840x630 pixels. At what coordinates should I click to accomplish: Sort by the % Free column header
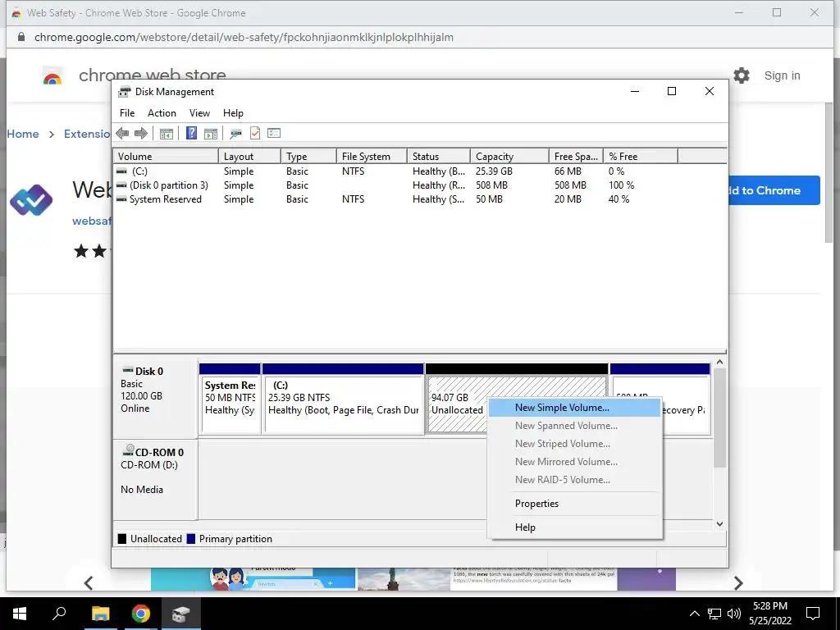pyautogui.click(x=640, y=157)
